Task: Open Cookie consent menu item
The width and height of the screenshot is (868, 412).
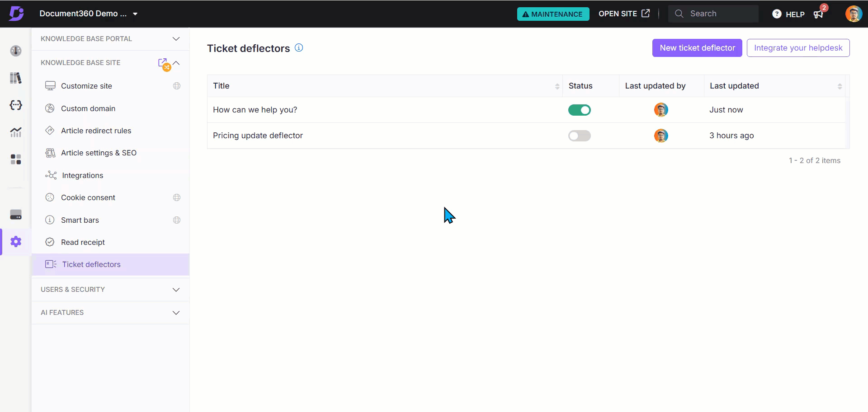Action: coord(110,197)
